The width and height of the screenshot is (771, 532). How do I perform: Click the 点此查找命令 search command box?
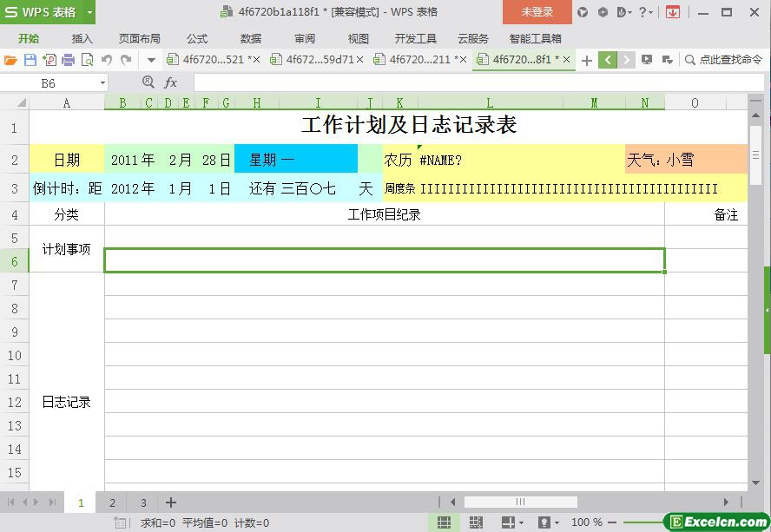coord(724,60)
